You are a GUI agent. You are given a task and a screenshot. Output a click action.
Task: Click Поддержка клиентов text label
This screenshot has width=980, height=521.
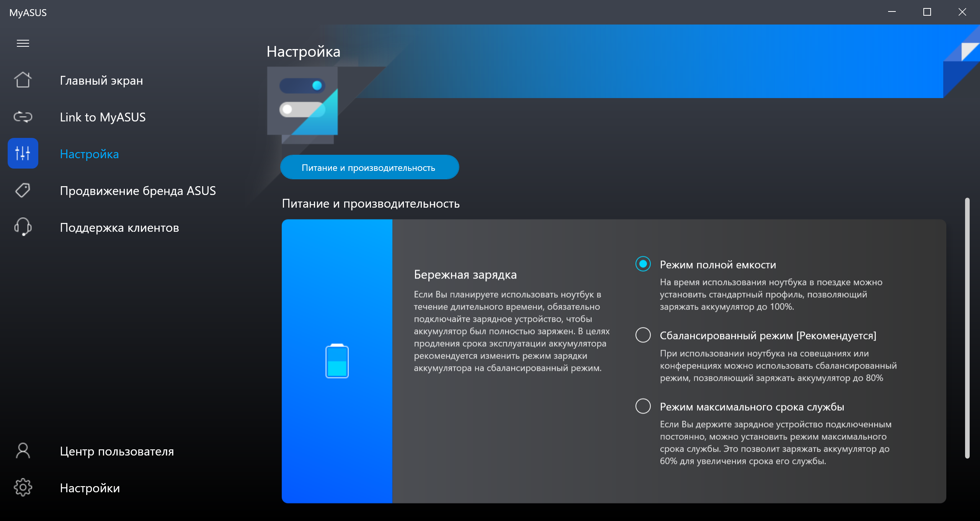pos(119,228)
